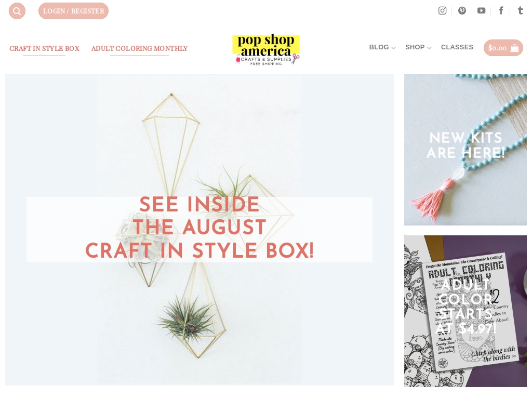Open the Blog menu item
532x399 pixels.
coord(379,47)
